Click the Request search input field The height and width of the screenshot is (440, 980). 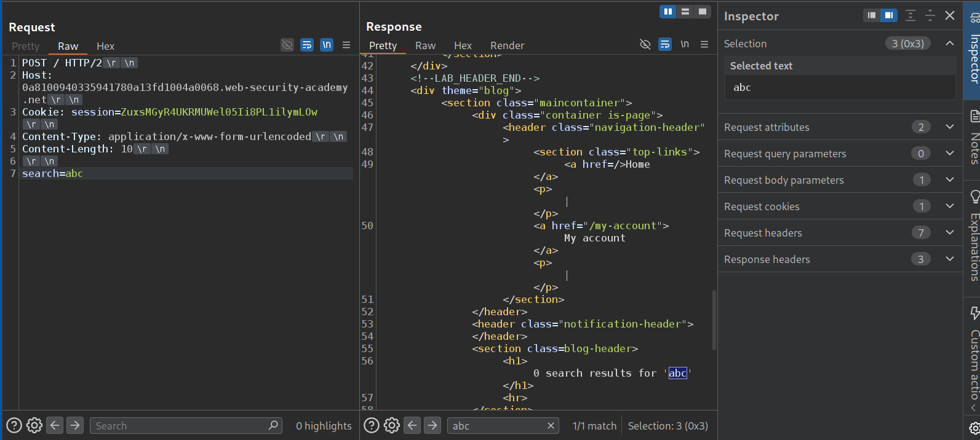(178, 426)
